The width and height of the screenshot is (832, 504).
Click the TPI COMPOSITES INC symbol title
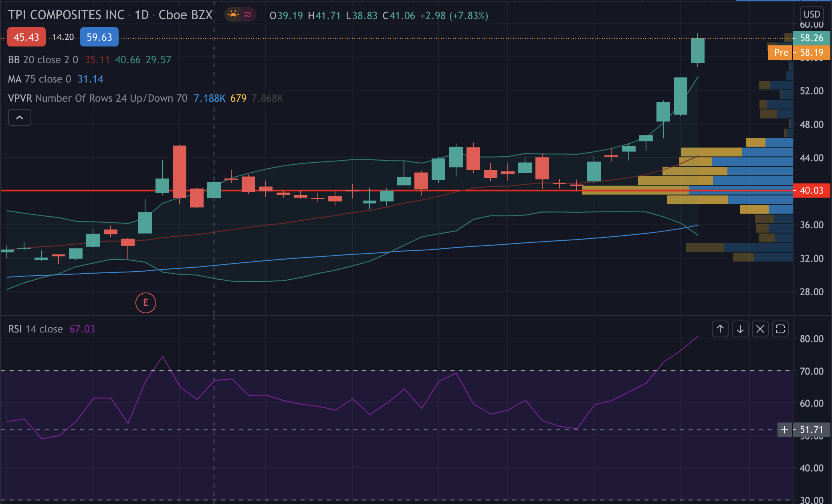coord(66,15)
